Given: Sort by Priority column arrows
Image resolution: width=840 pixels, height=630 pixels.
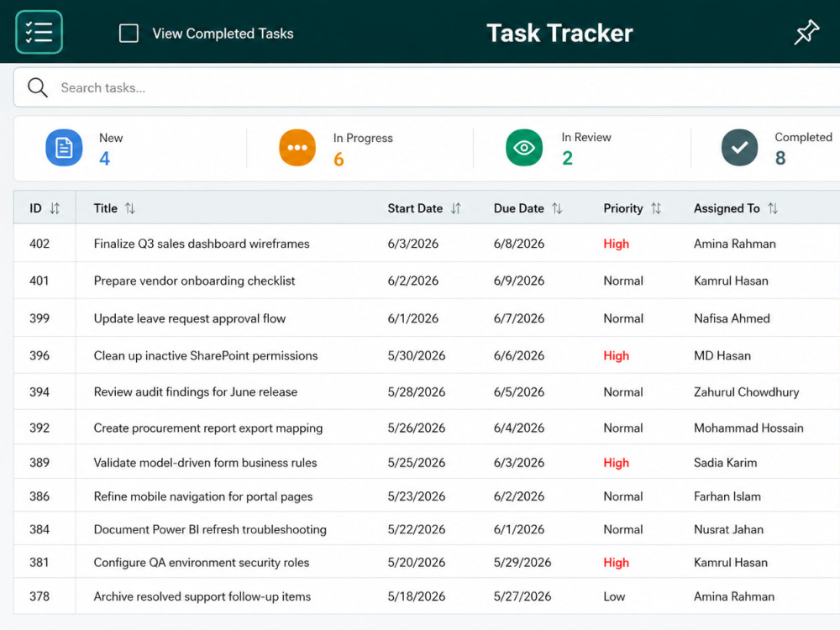Looking at the screenshot, I should tap(656, 208).
